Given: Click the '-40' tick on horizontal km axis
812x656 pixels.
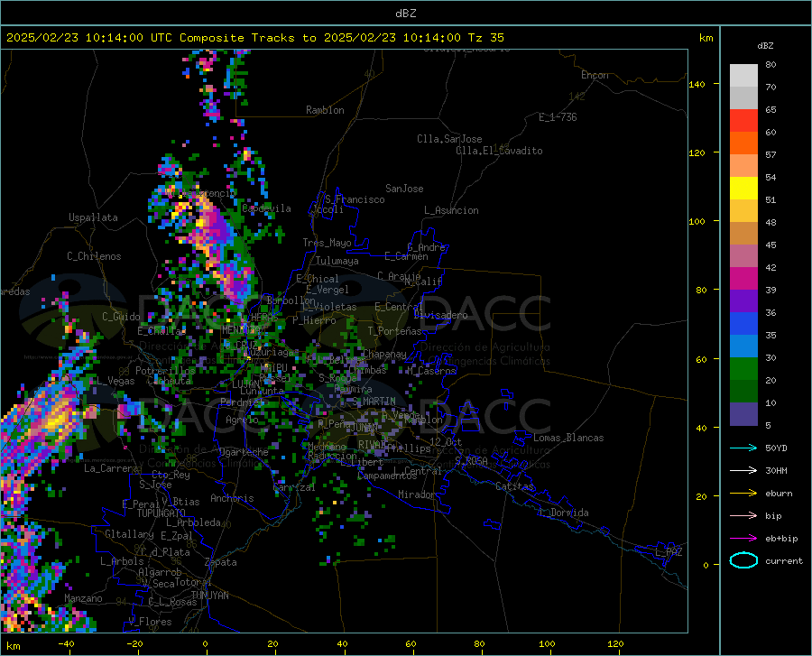Looking at the screenshot, I should (66, 643).
